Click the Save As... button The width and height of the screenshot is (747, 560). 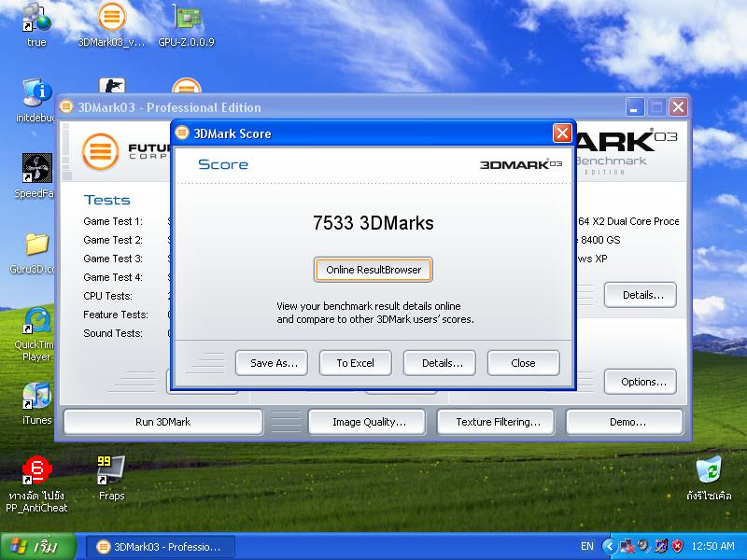click(272, 363)
